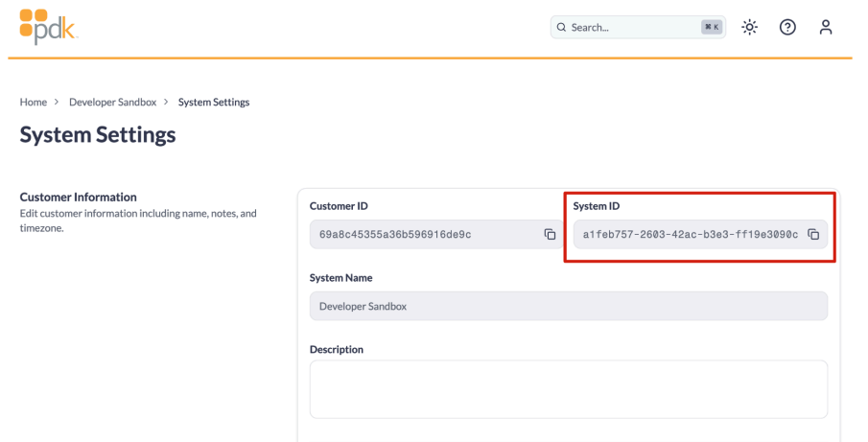The width and height of the screenshot is (868, 442).
Task: Click inside the Description text area
Action: (569, 389)
